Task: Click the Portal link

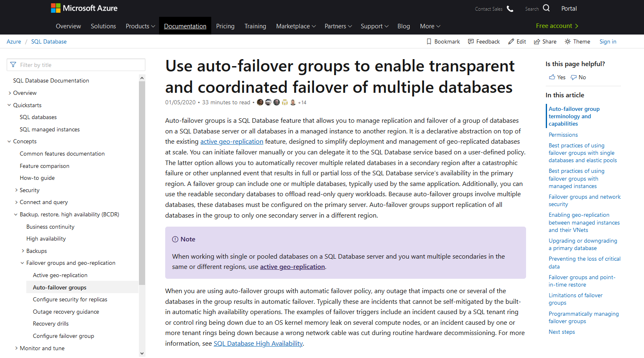Action: coord(569,9)
